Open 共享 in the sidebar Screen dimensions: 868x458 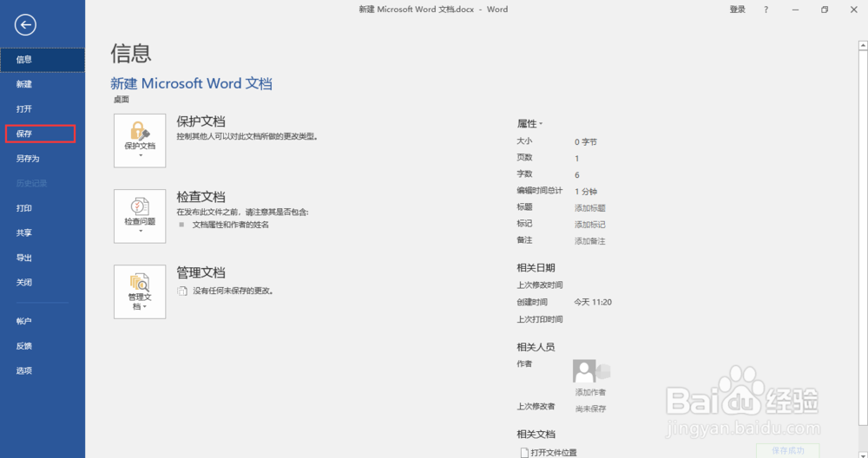tap(43, 232)
